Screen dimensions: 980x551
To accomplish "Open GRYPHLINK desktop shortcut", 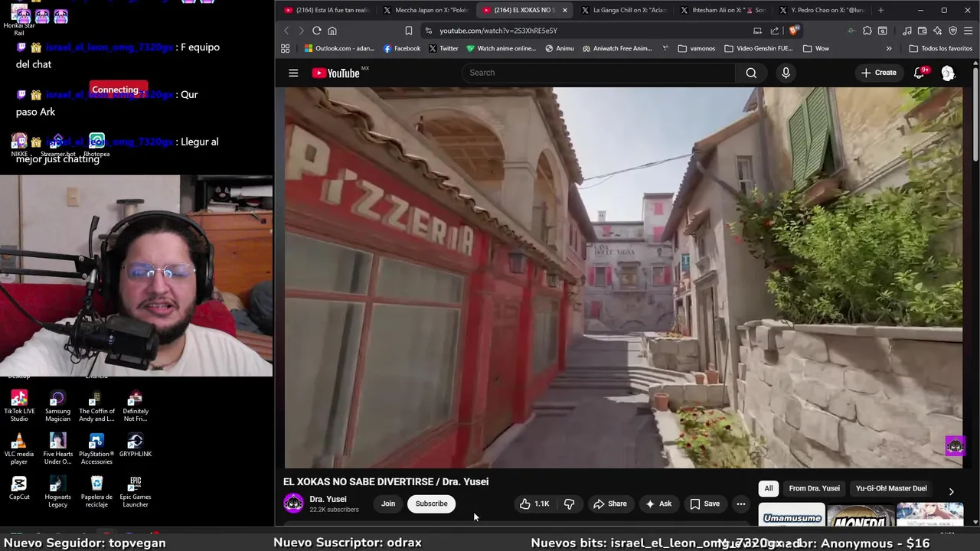I will 136,445.
